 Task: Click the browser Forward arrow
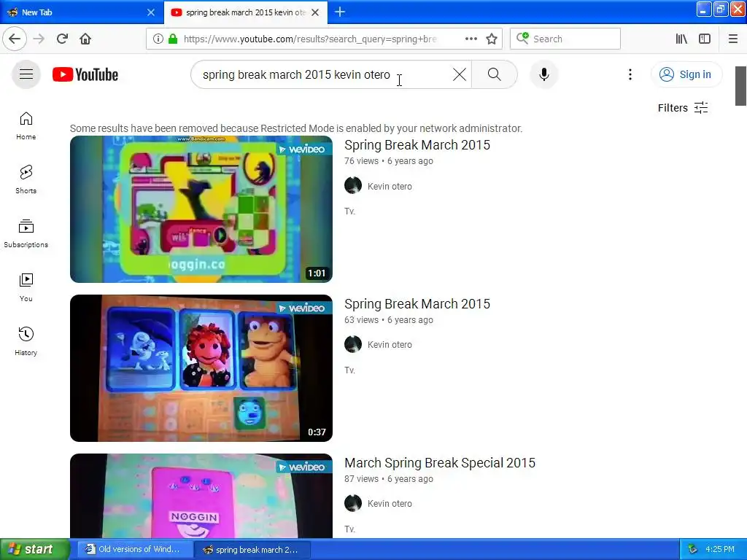click(39, 39)
